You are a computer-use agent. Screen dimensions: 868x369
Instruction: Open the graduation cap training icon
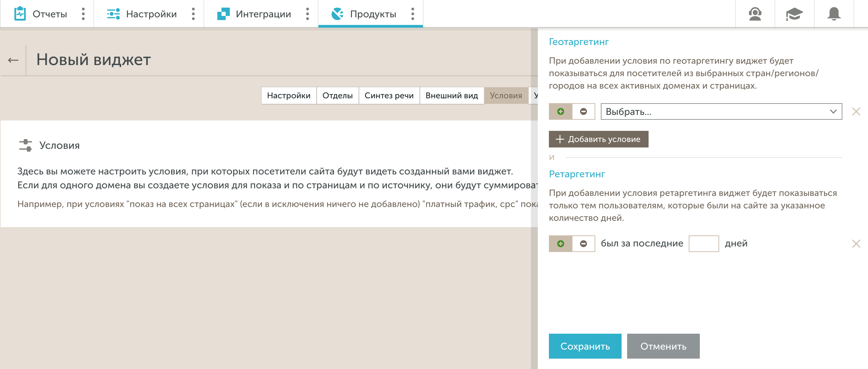tap(794, 14)
